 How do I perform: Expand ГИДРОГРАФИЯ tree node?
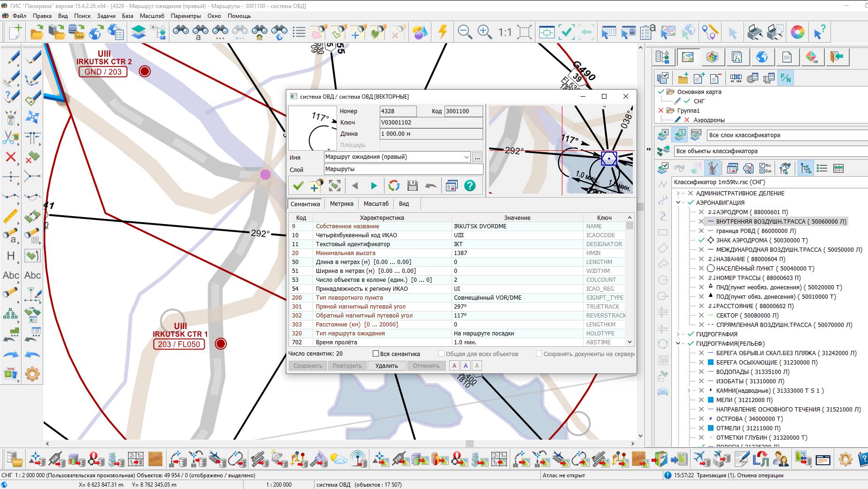(x=678, y=334)
